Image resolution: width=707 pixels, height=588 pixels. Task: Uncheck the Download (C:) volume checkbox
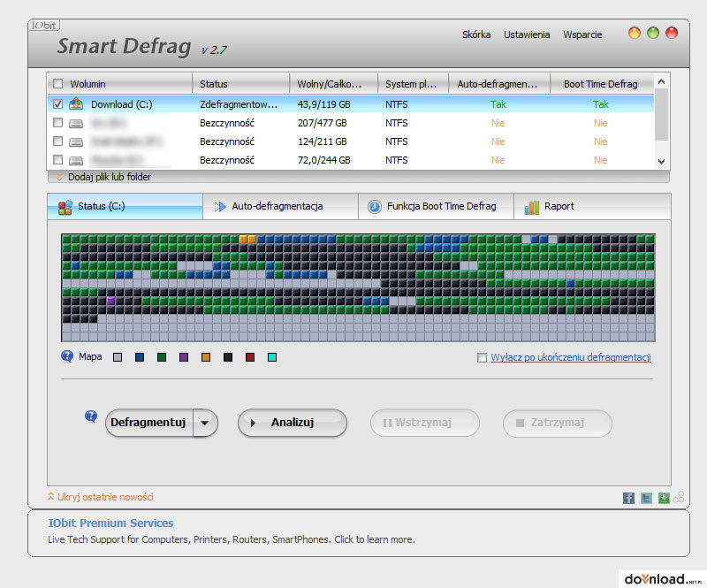[x=57, y=103]
